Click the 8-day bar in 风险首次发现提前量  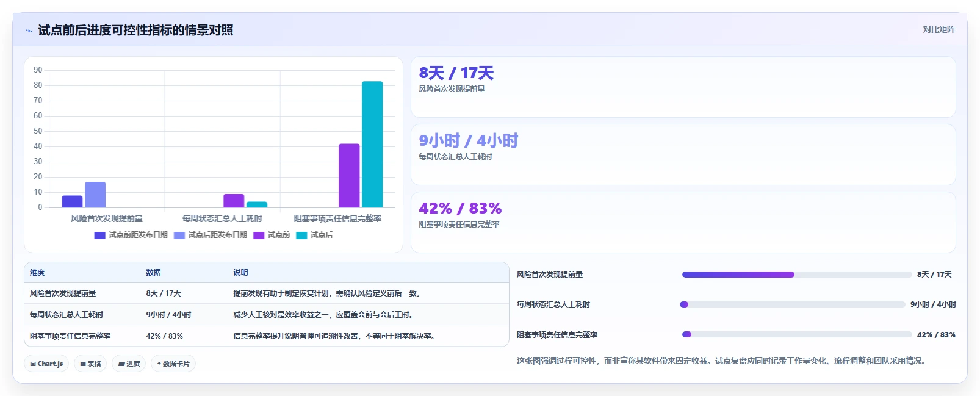point(72,201)
